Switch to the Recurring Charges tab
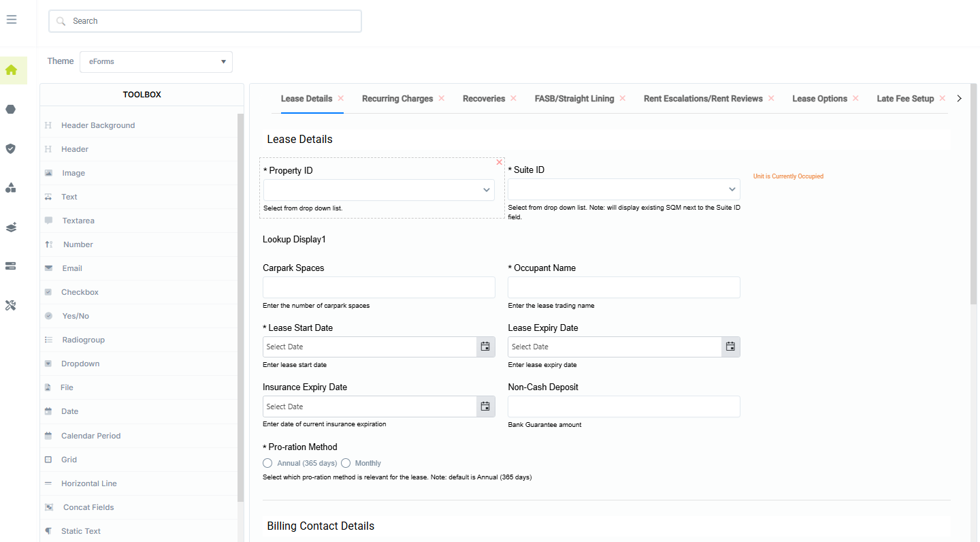This screenshot has height=542, width=980. coord(397,98)
